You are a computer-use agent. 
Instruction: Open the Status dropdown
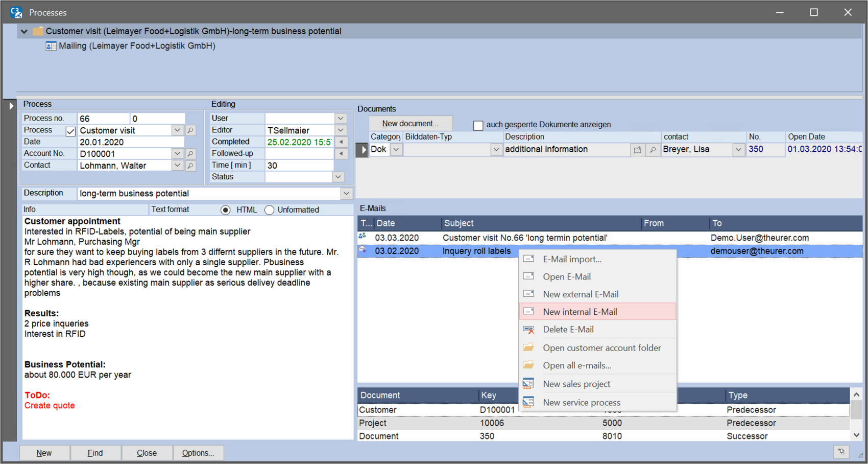click(x=338, y=177)
